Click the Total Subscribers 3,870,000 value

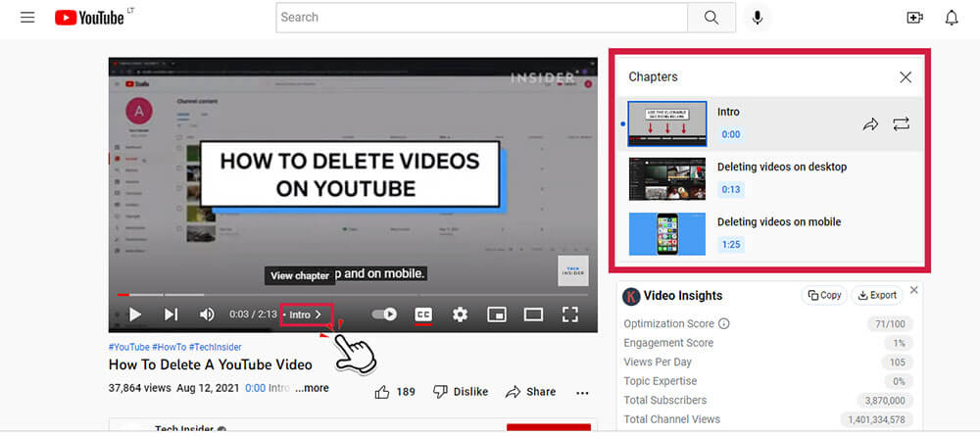[885, 401]
